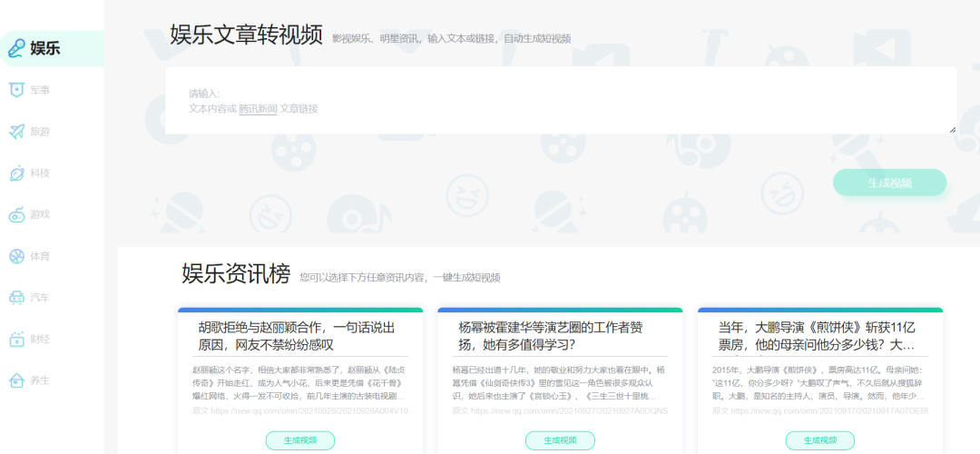Click the 娱乐 microphone icon in sidebar
The height and width of the screenshot is (454, 980).
16,48
